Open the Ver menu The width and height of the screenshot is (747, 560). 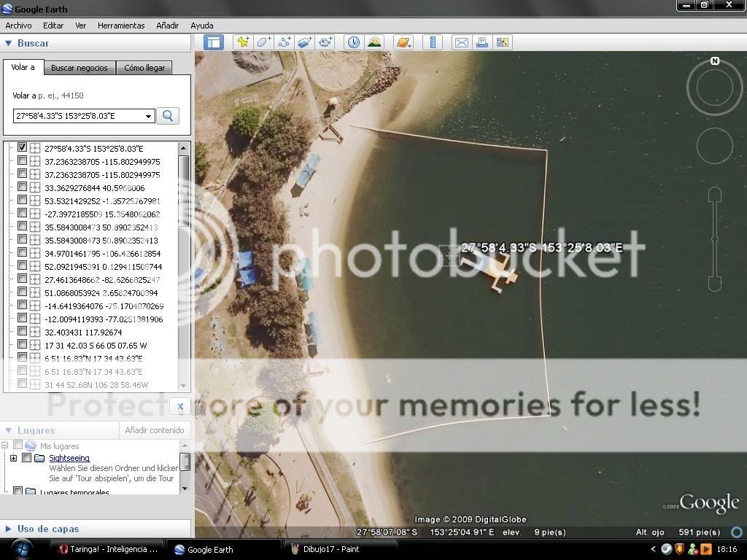click(x=80, y=26)
